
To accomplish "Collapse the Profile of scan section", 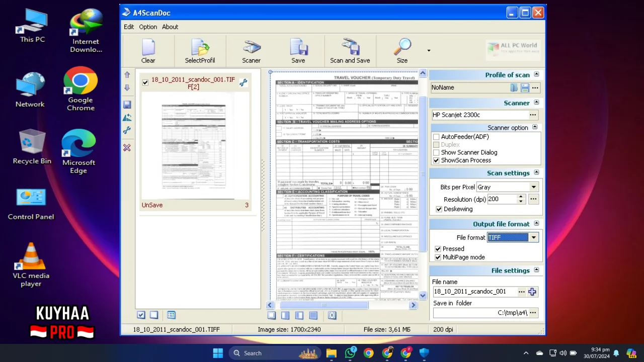I will 536,74.
